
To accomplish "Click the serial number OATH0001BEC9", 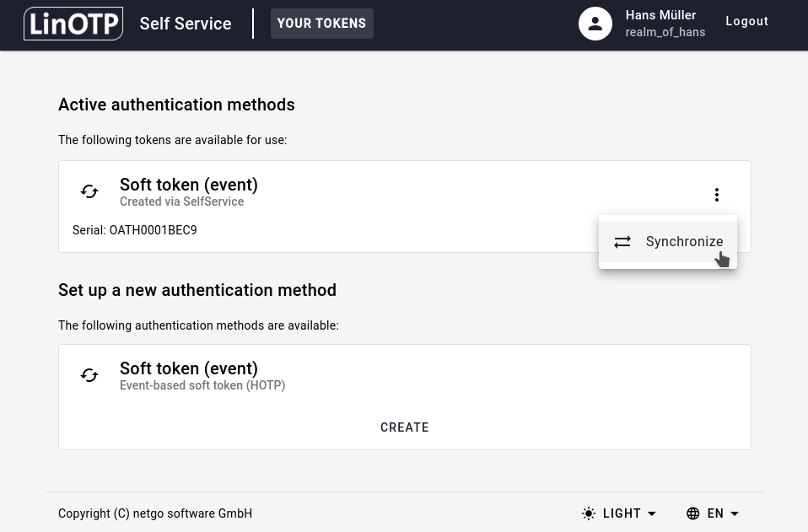I will coord(153,230).
